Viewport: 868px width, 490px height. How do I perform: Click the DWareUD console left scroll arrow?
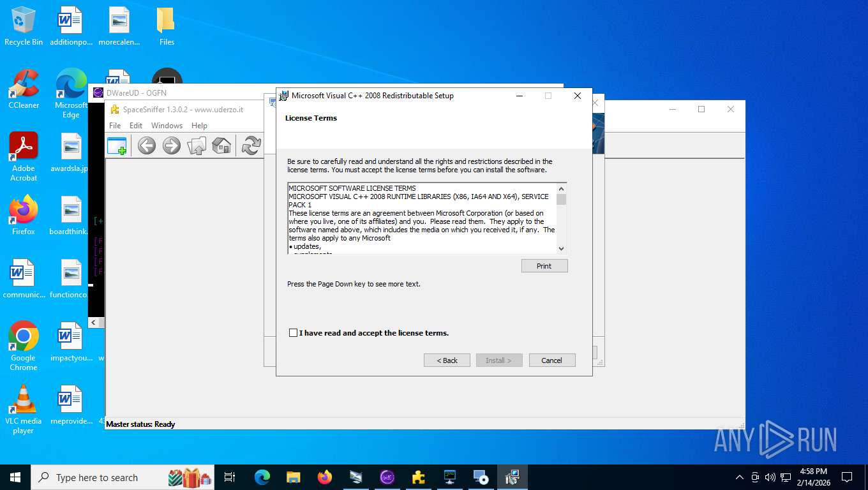tap(94, 323)
